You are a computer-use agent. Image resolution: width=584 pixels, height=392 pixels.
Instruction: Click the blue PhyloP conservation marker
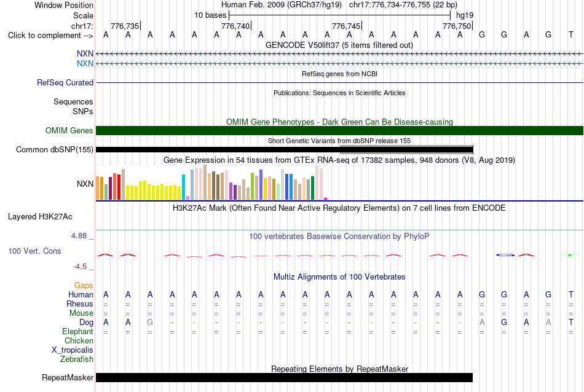pyautogui.click(x=505, y=255)
